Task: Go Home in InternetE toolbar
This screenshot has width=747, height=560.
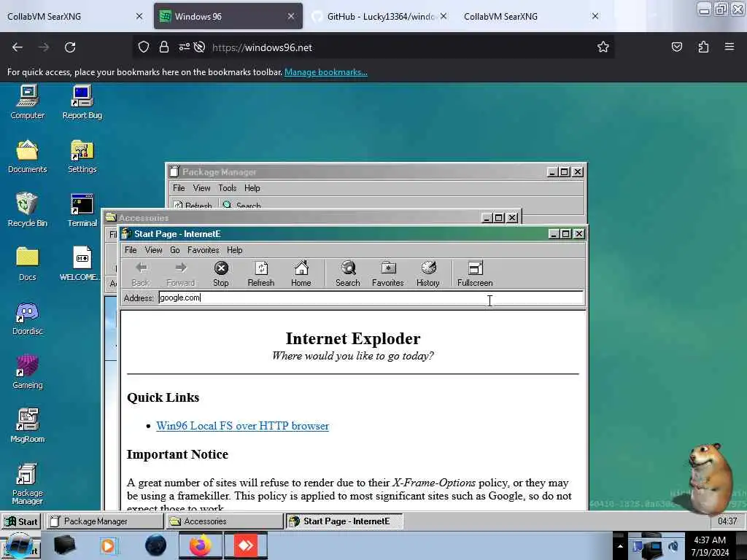Action: (x=301, y=274)
